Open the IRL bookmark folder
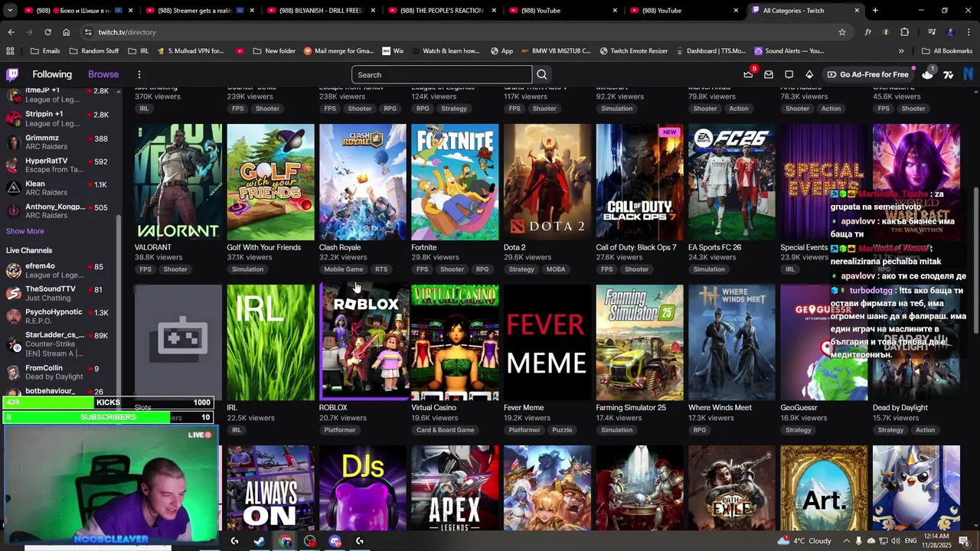Viewport: 980px width, 551px height. 139,51
